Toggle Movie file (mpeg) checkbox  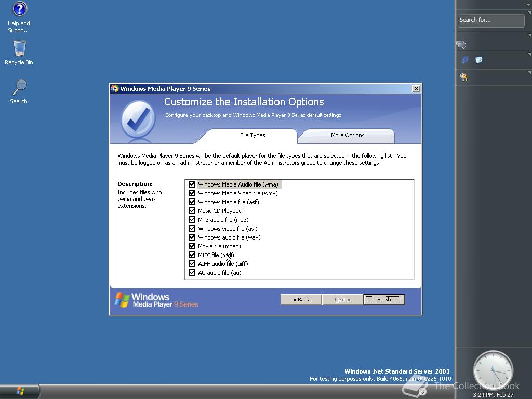coord(192,246)
